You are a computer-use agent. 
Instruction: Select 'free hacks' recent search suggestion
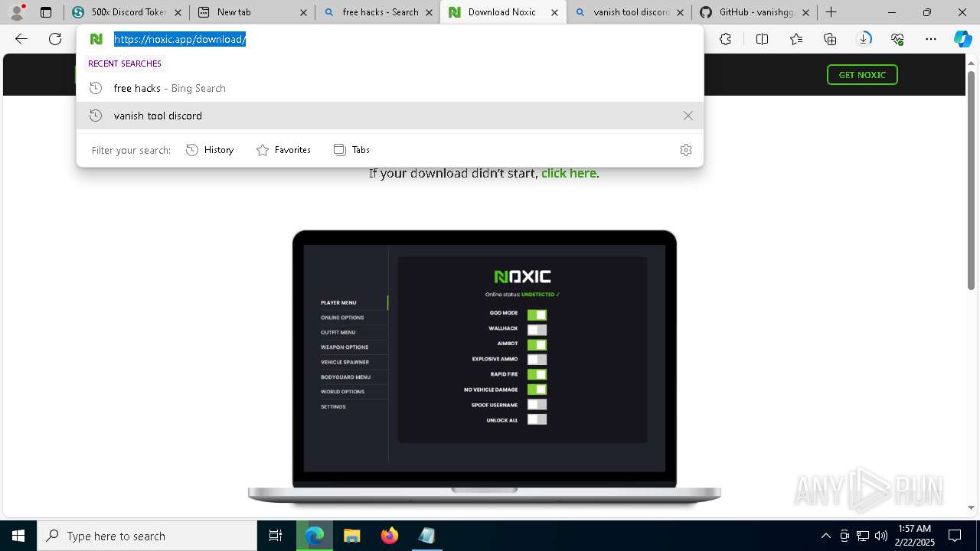pyautogui.click(x=390, y=88)
